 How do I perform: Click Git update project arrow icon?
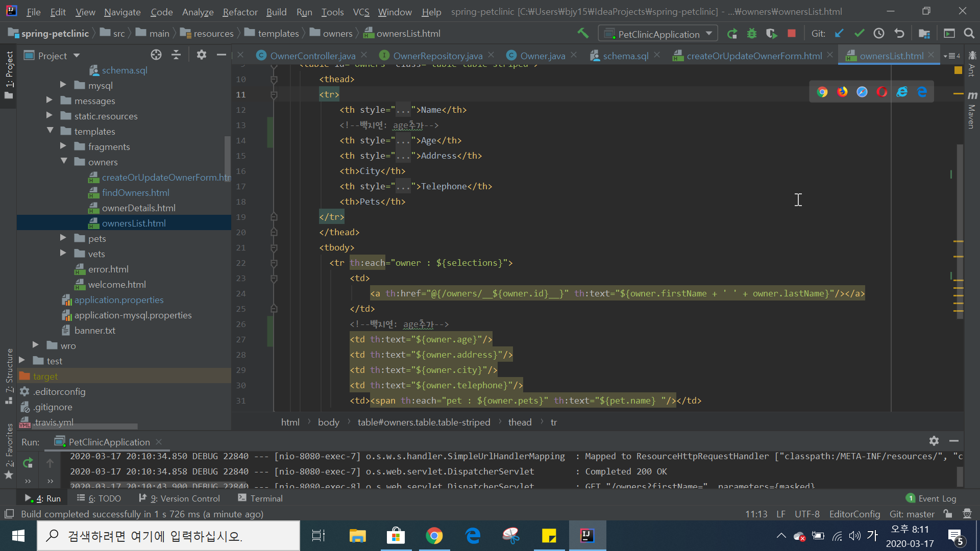(839, 34)
